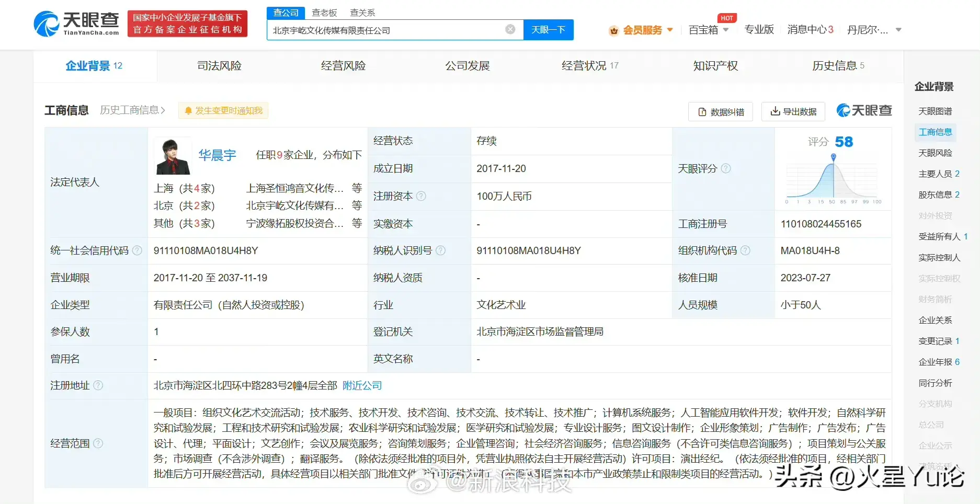Select the 查关系 search mode tab
Screen dimensions: 980x504
[x=362, y=13]
